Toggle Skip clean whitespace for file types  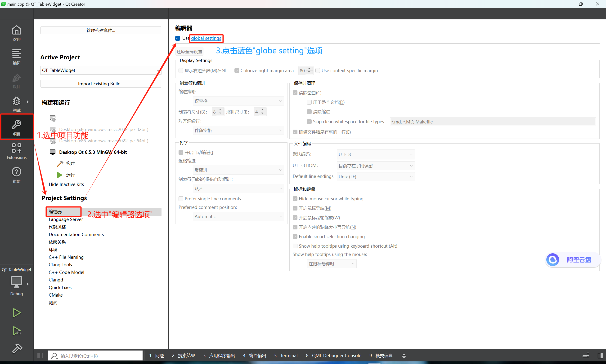pyautogui.click(x=309, y=122)
